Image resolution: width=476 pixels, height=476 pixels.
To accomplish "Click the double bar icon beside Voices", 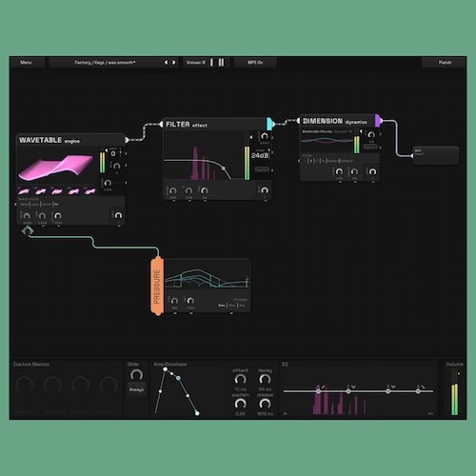I will coord(221,63).
